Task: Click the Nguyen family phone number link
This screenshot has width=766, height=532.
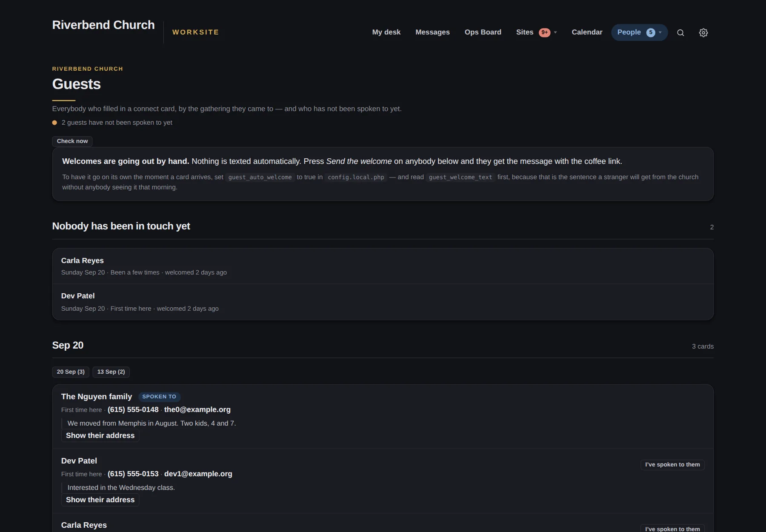Action: (133, 409)
